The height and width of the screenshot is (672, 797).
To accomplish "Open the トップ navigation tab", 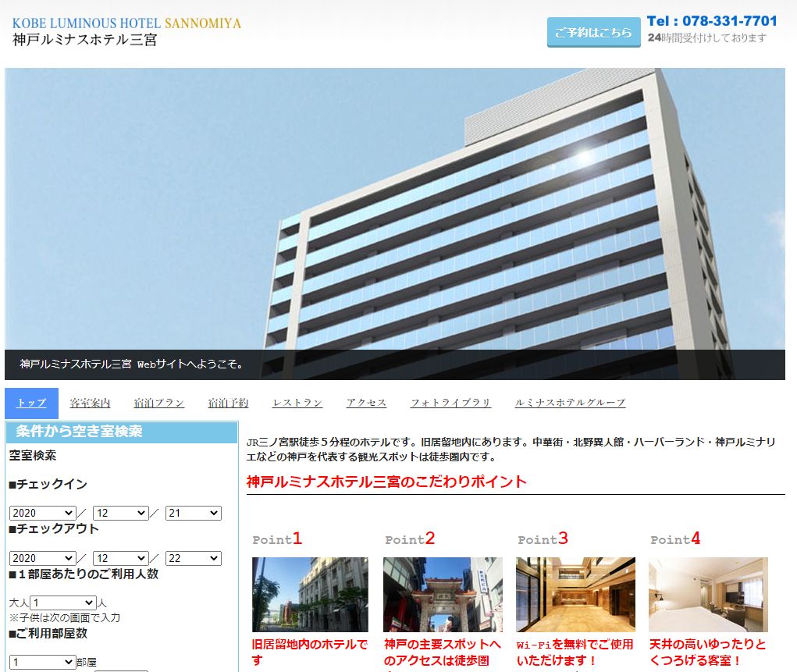I will click(31, 403).
